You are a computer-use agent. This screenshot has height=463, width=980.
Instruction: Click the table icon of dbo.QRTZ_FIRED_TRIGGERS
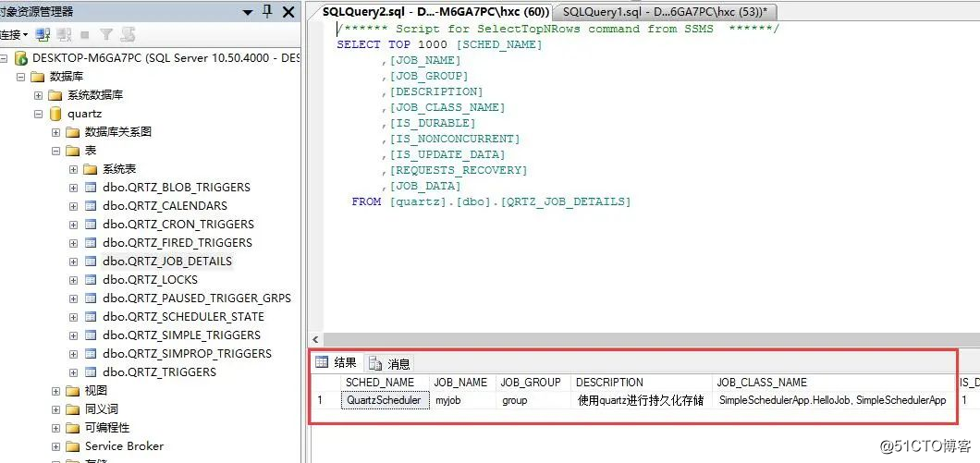[91, 242]
